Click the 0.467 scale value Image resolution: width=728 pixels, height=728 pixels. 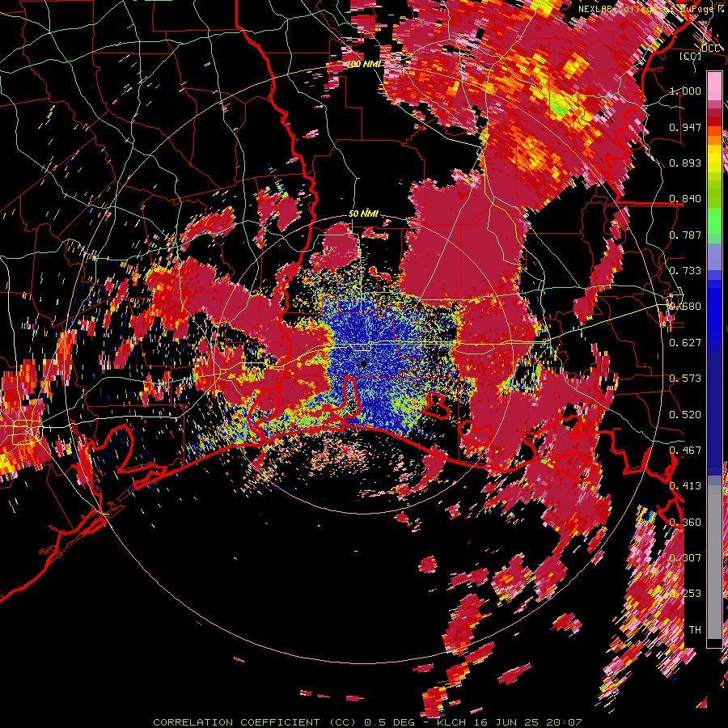685,451
